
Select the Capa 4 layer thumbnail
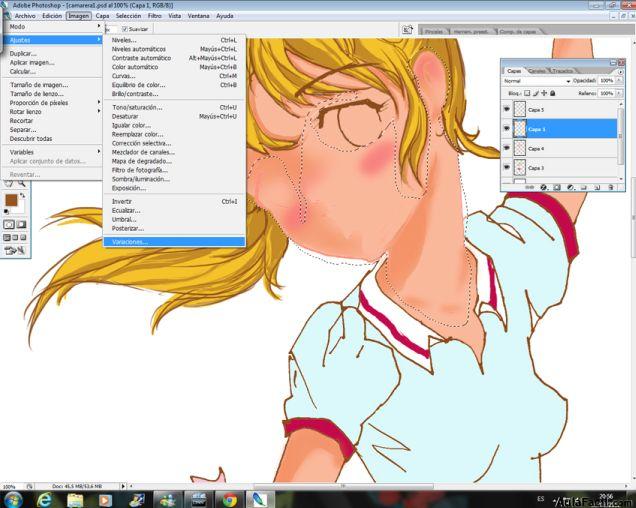(x=520, y=148)
